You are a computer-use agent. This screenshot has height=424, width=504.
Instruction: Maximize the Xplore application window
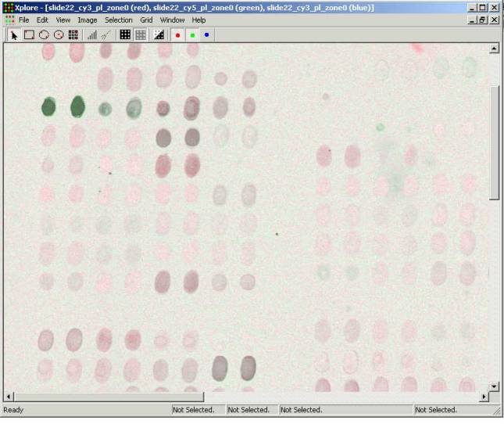(482, 7)
